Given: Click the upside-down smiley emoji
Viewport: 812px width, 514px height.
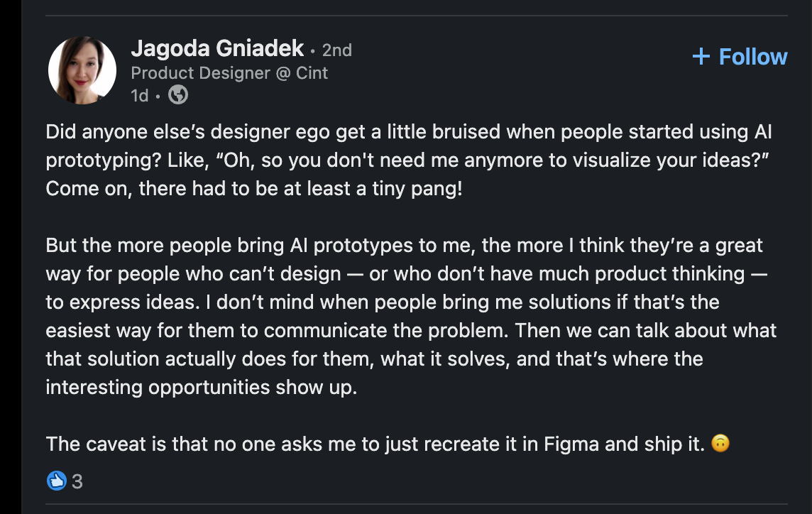Looking at the screenshot, I should pyautogui.click(x=720, y=444).
